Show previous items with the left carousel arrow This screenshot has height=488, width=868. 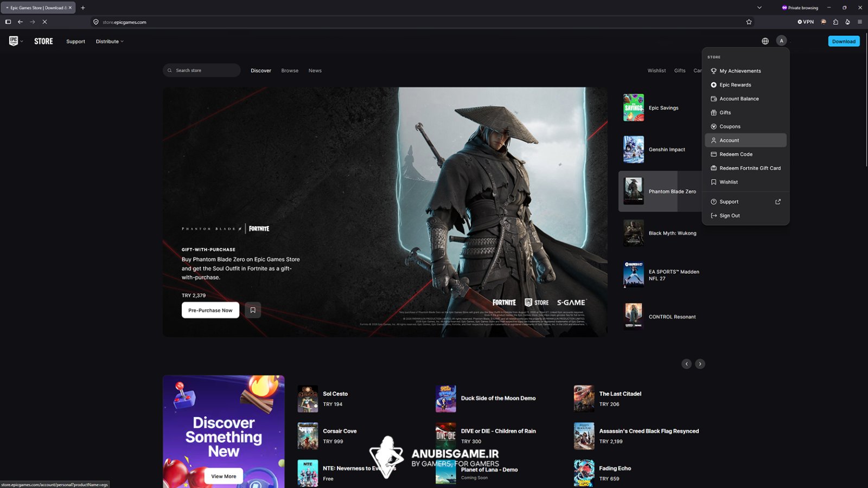[687, 364]
